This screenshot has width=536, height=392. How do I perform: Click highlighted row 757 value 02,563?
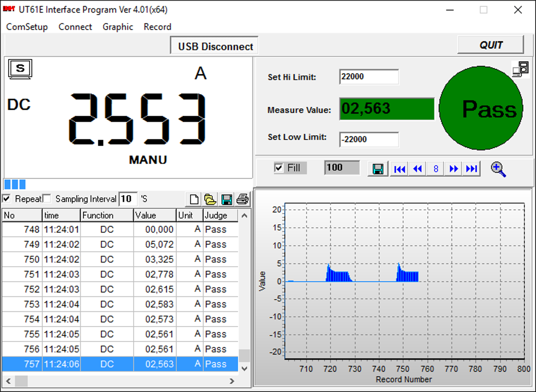pos(159,364)
